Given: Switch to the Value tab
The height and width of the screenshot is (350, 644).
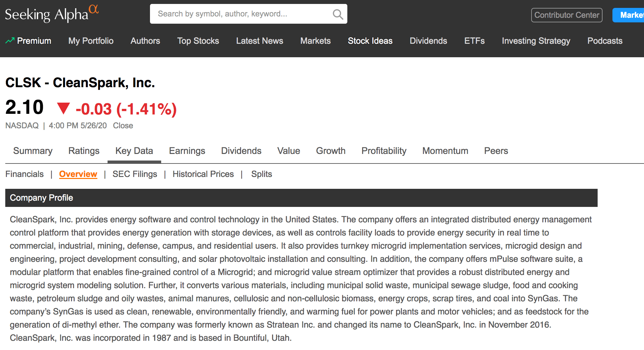Looking at the screenshot, I should pos(289,151).
